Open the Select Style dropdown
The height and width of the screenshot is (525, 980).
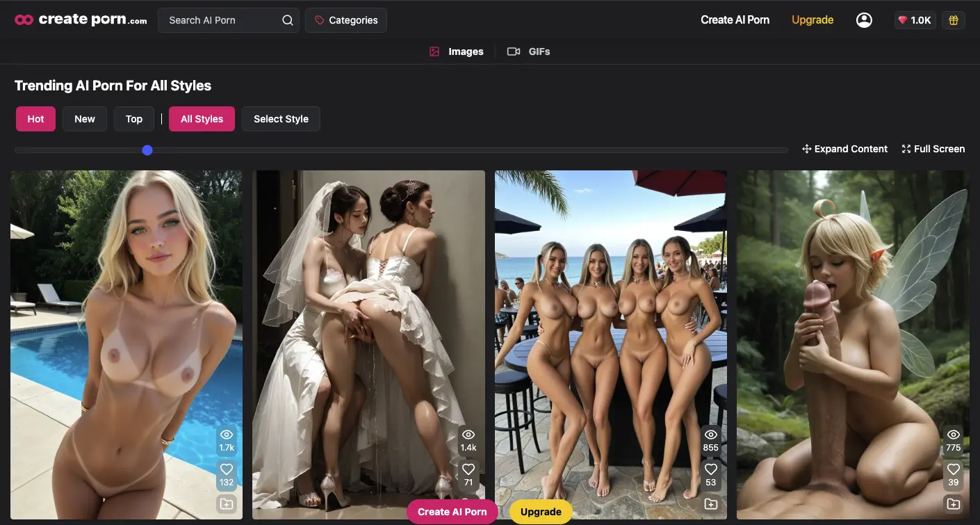pos(281,118)
